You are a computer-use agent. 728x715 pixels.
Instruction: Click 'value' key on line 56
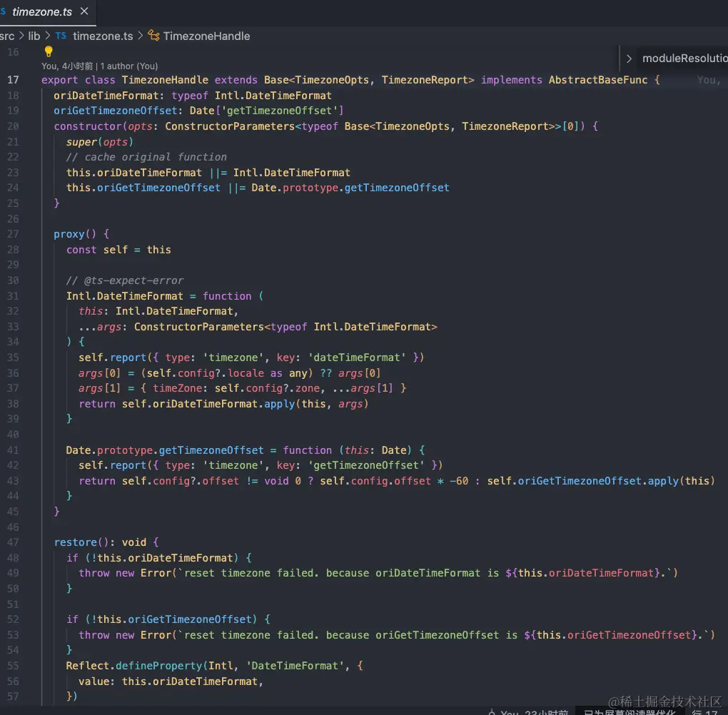tap(93, 681)
